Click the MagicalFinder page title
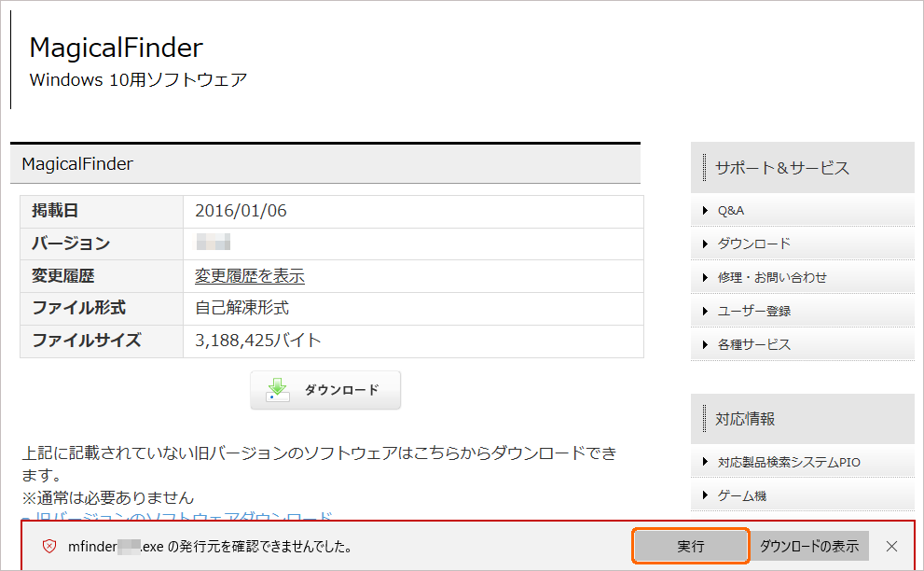This screenshot has height=571, width=924. 117,48
